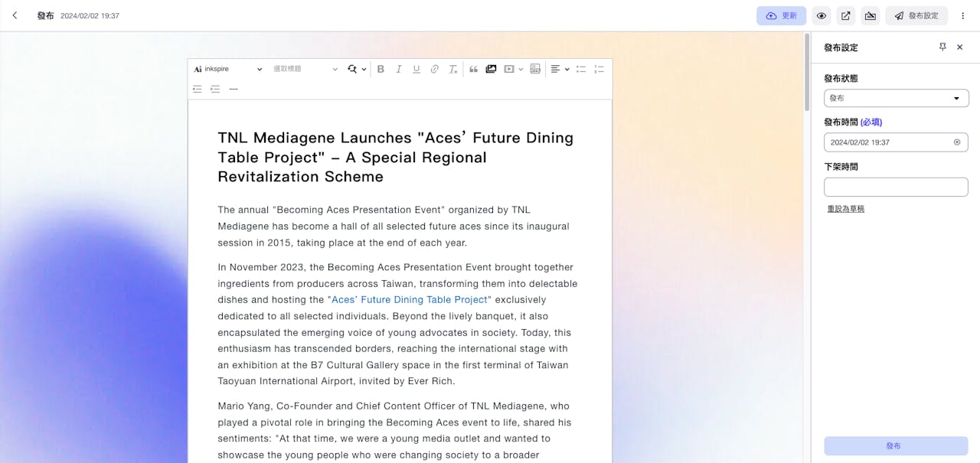This screenshot has width=980, height=463.
Task: Click the paragraph starting "The annual"
Action: (x=394, y=226)
